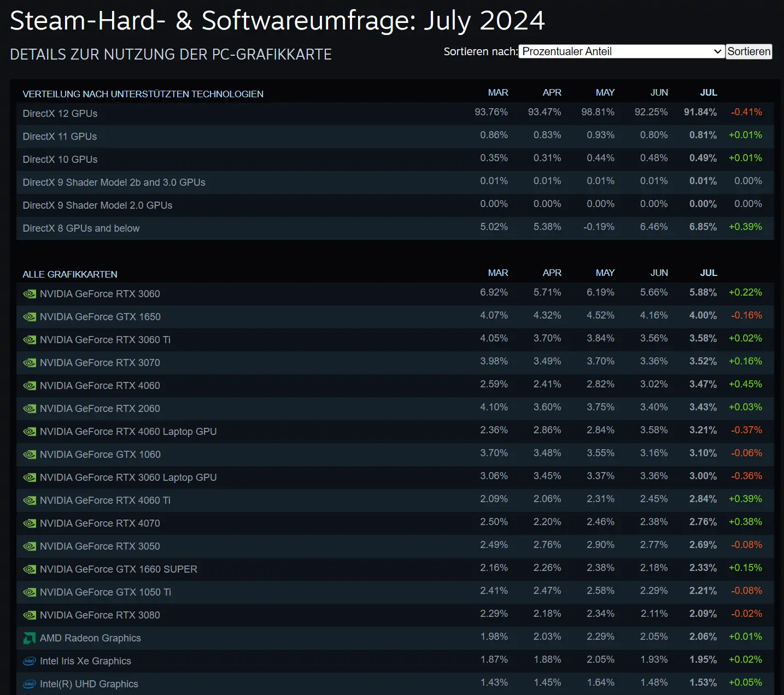This screenshot has width=784, height=695.
Task: Select the NVIDIA icon in the RTX 4060 row
Action: click(30, 386)
